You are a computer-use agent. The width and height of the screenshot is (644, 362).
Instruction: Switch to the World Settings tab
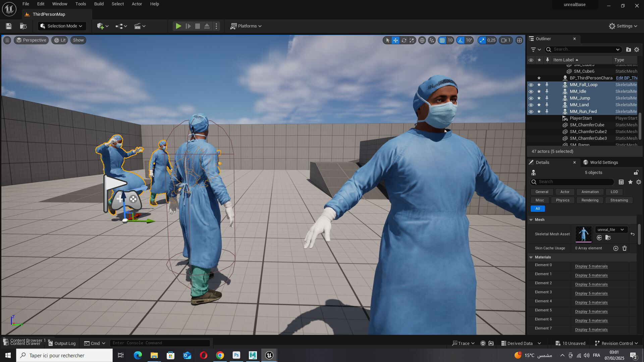pos(601,163)
